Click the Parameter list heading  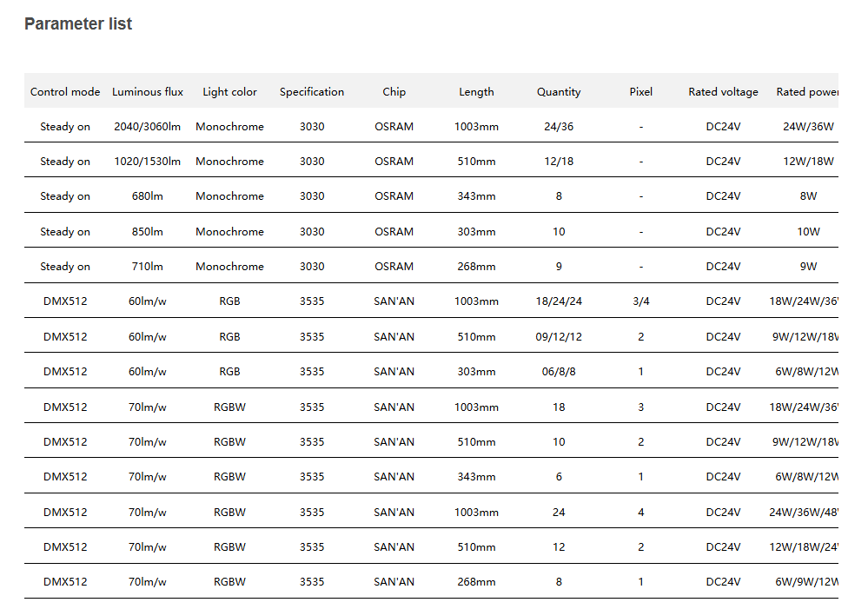[78, 24]
